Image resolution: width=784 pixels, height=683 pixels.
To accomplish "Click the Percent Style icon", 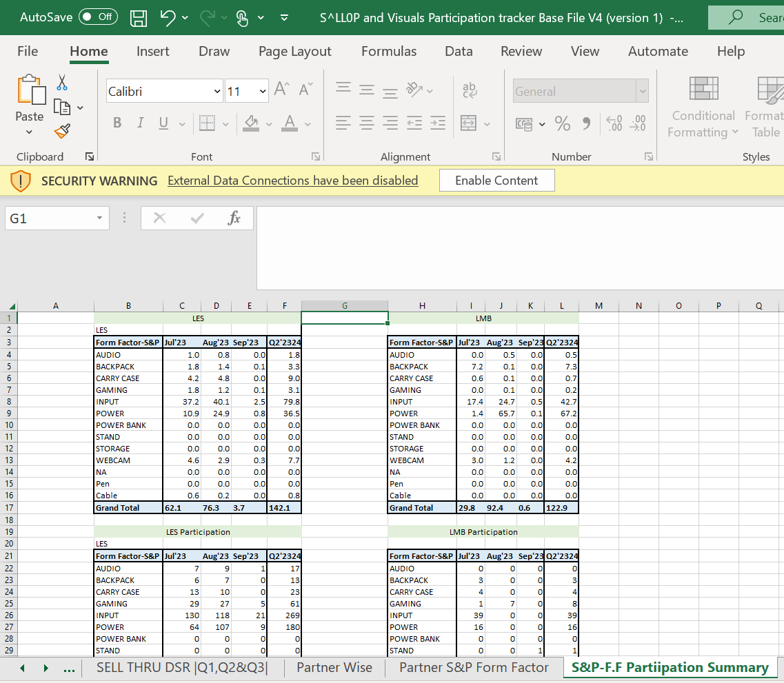I will point(562,124).
